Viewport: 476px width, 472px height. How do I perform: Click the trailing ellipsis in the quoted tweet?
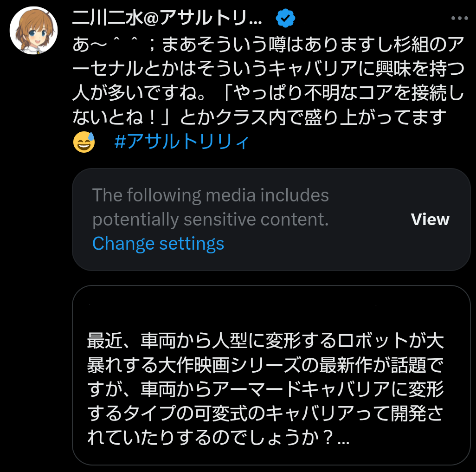tap(344, 439)
